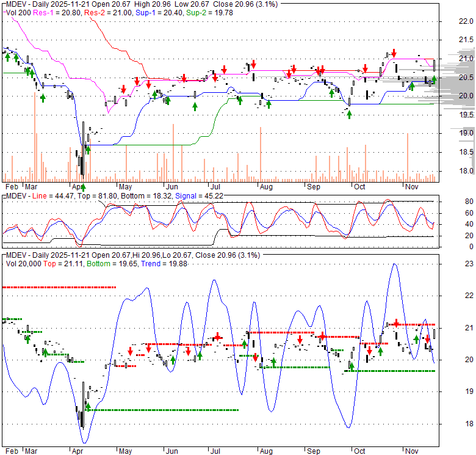
Task: Click the Jul month label on top chart axis
Action: point(215,186)
